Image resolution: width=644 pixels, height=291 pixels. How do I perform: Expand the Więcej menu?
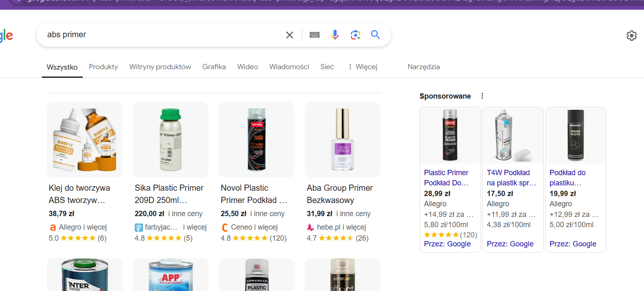pos(363,67)
